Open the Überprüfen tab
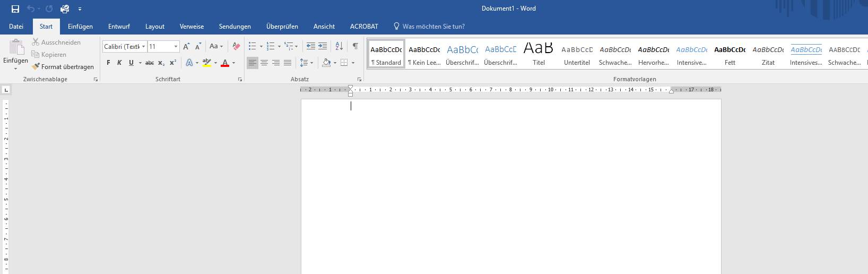Image resolution: width=868 pixels, height=274 pixels. tap(282, 27)
